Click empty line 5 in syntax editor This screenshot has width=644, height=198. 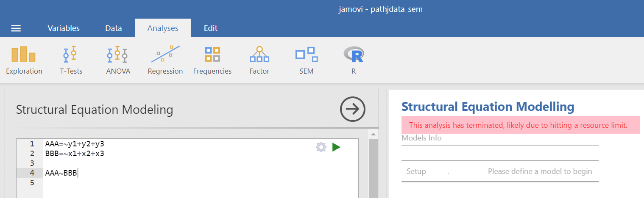tap(170, 183)
